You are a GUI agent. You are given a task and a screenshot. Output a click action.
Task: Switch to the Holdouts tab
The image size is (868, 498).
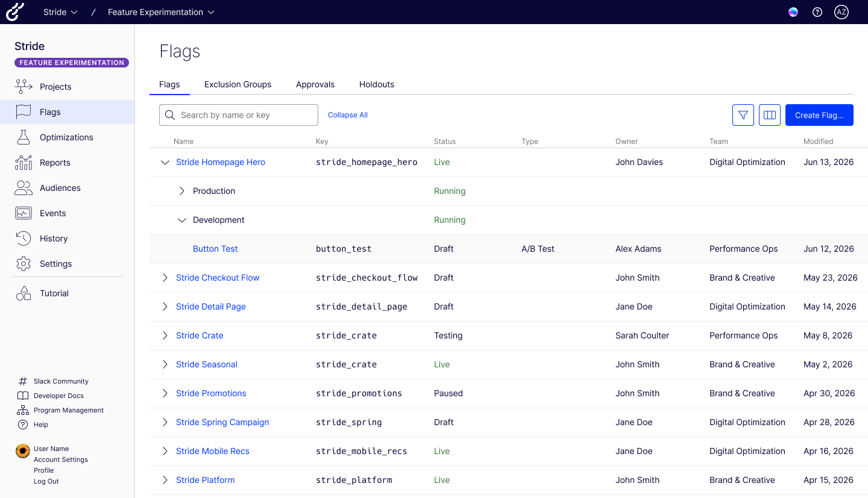pyautogui.click(x=376, y=84)
